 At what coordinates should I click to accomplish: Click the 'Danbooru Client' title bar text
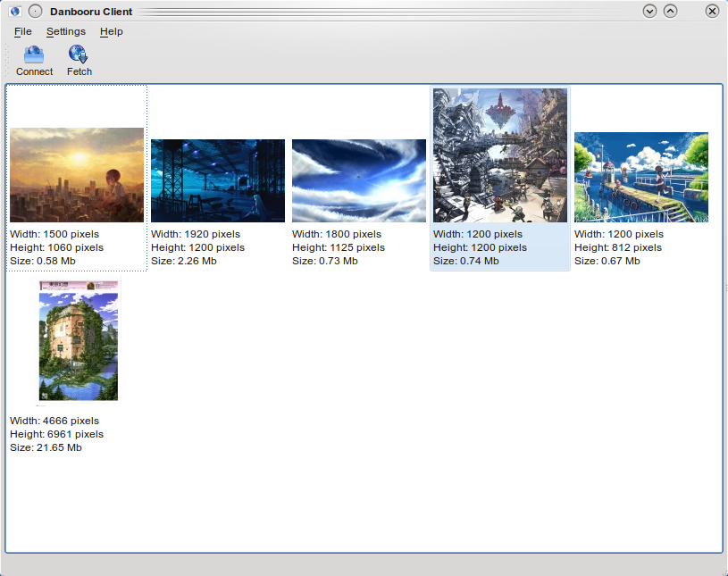[x=91, y=12]
